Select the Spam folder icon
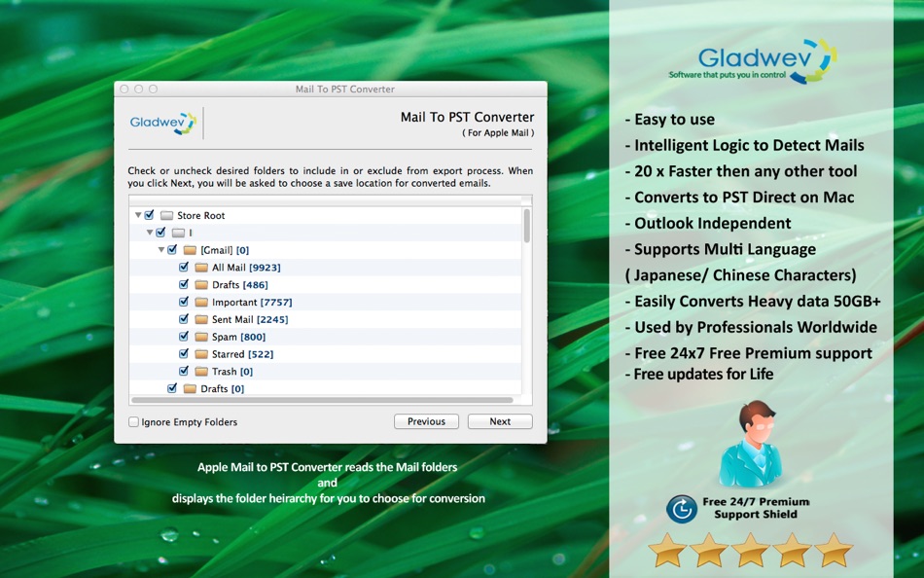Image resolution: width=924 pixels, height=578 pixels. click(x=201, y=337)
